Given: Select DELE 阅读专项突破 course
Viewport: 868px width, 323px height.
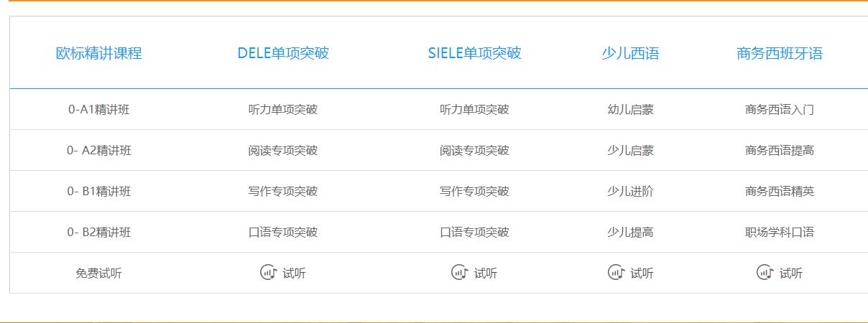Looking at the screenshot, I should (x=283, y=150).
